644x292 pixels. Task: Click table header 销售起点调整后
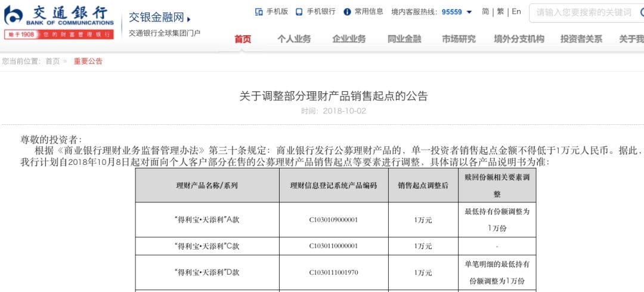(x=423, y=186)
